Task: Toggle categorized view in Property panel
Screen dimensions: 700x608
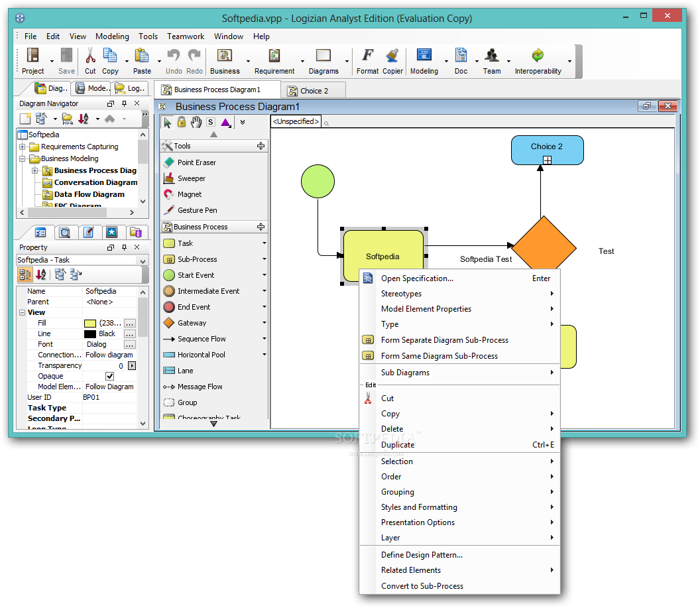Action: click(25, 274)
